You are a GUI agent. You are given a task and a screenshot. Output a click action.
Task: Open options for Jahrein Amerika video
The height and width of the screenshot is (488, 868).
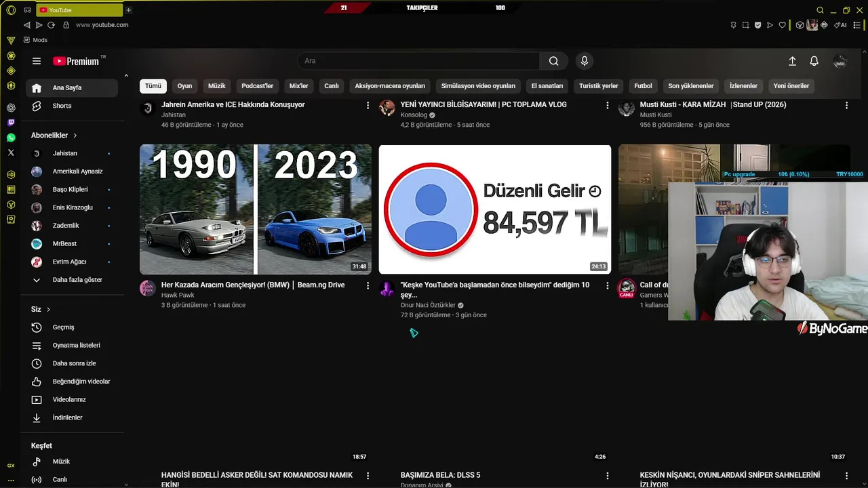368,105
